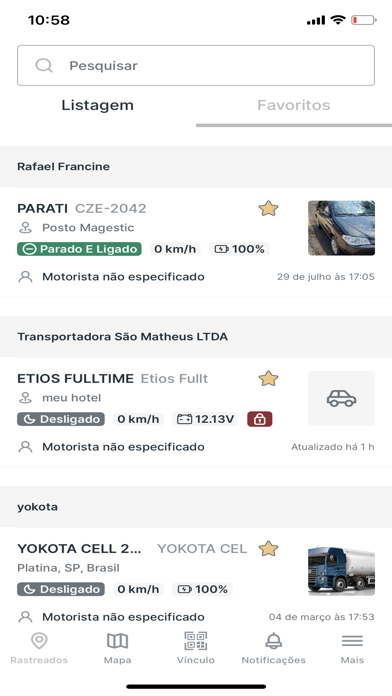This screenshot has width=392, height=696.
Task: Open the Mais hamburger menu
Action: pyautogui.click(x=352, y=641)
